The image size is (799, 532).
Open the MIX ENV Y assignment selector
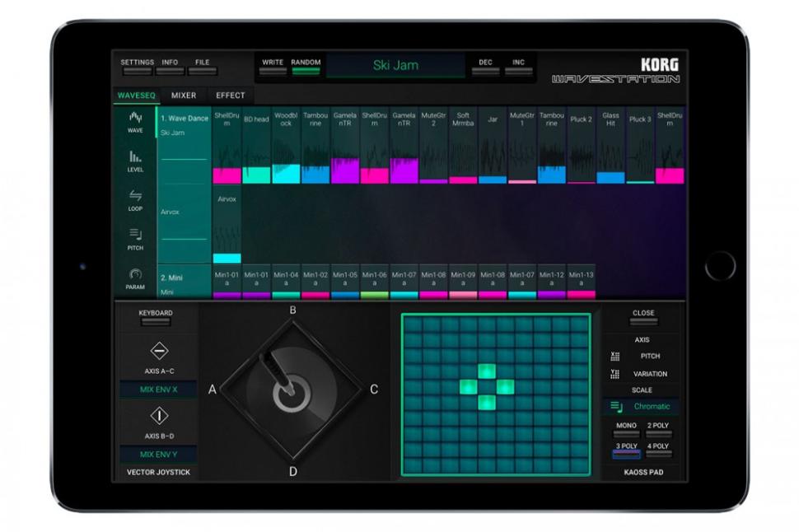158,454
